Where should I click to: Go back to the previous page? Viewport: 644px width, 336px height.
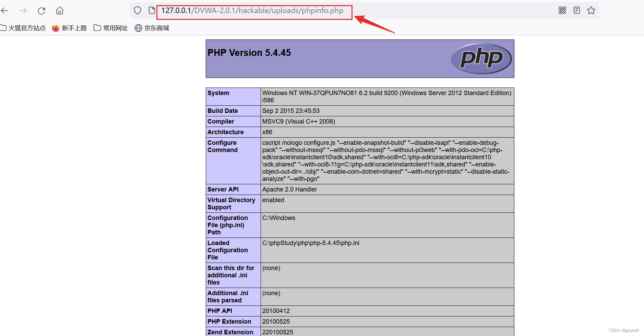[x=5, y=11]
